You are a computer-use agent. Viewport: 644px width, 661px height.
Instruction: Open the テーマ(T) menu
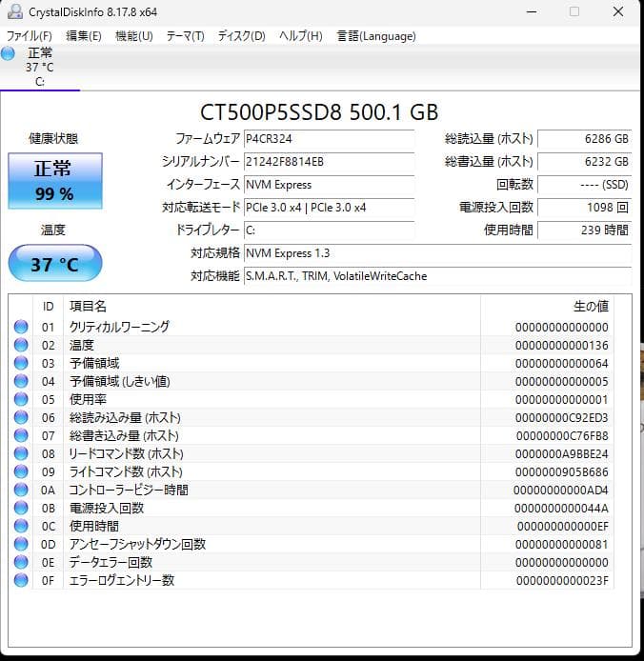pyautogui.click(x=185, y=36)
